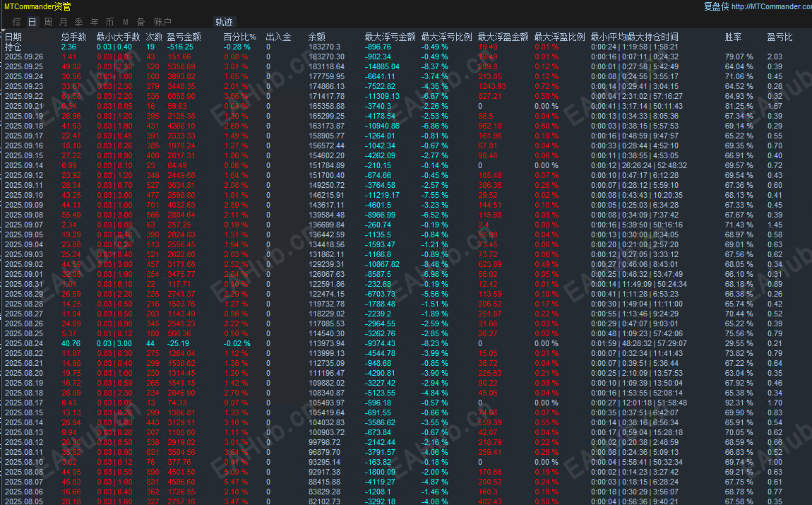This screenshot has height=505, width=812.
Task: Click the 最大浮盈金额 column header
Action: click(x=503, y=37)
